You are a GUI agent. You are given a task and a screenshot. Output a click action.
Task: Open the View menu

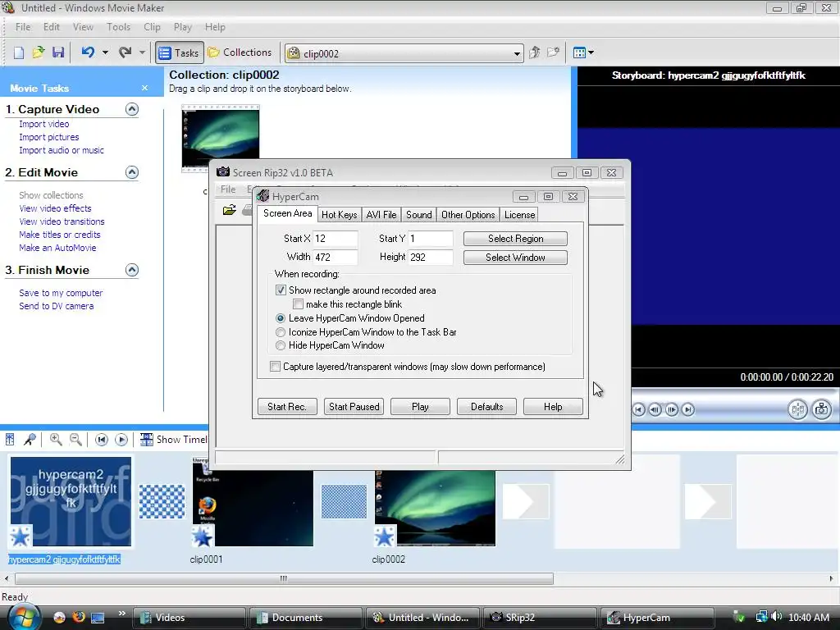point(83,27)
